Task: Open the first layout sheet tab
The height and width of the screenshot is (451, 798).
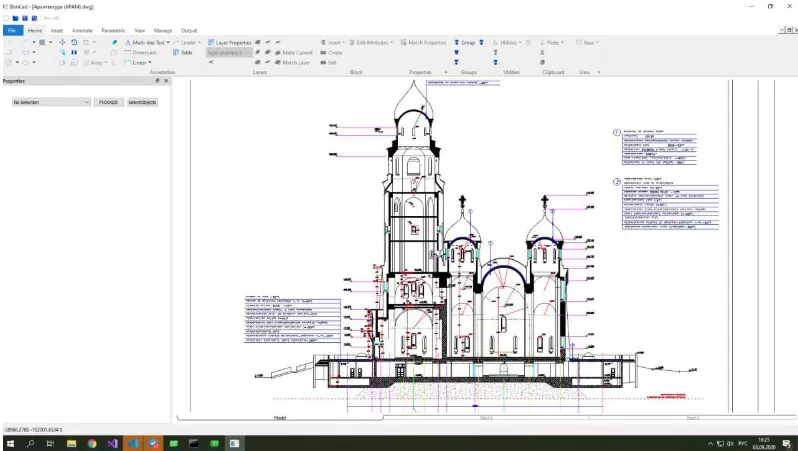Action: pyautogui.click(x=486, y=417)
